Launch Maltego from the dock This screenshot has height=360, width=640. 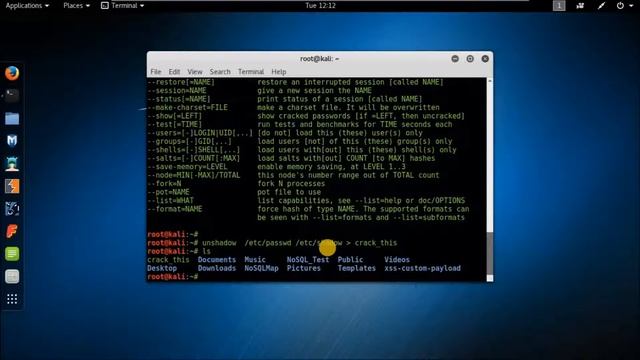pyautogui.click(x=12, y=209)
